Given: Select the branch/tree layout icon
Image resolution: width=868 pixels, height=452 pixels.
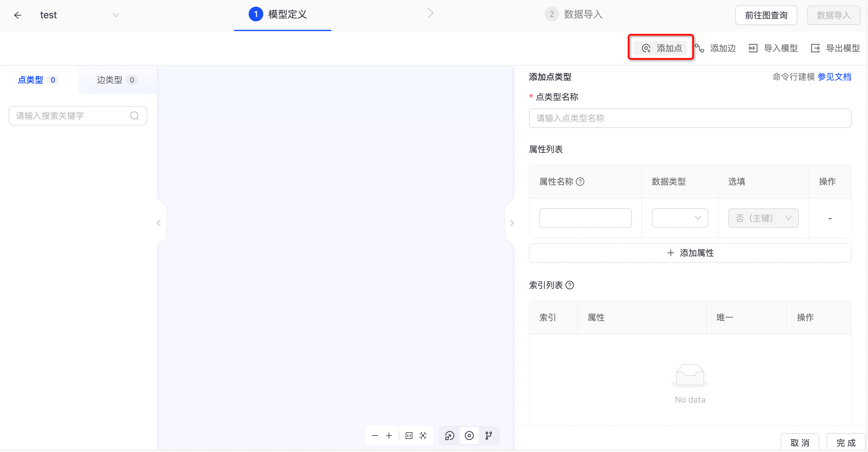Looking at the screenshot, I should [488, 436].
